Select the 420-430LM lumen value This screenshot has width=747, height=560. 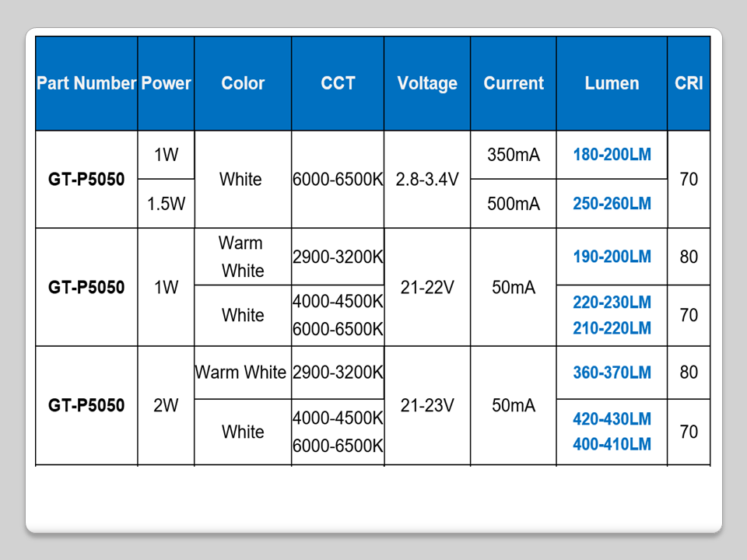(612, 419)
